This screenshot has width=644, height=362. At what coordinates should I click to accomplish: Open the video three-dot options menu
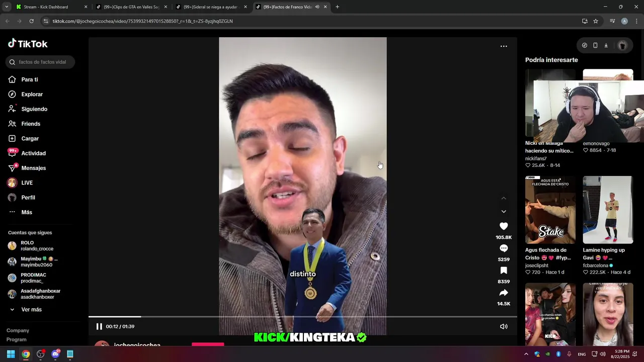pyautogui.click(x=504, y=46)
